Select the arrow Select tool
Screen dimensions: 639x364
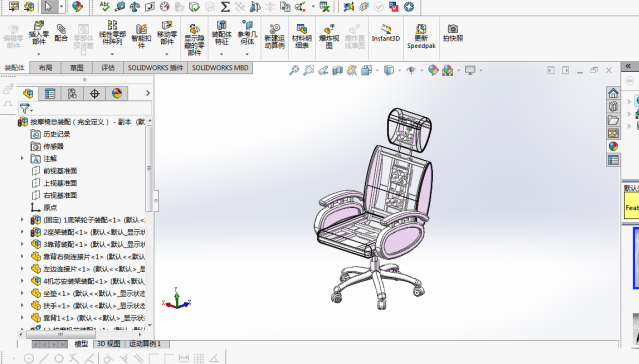[49, 7]
